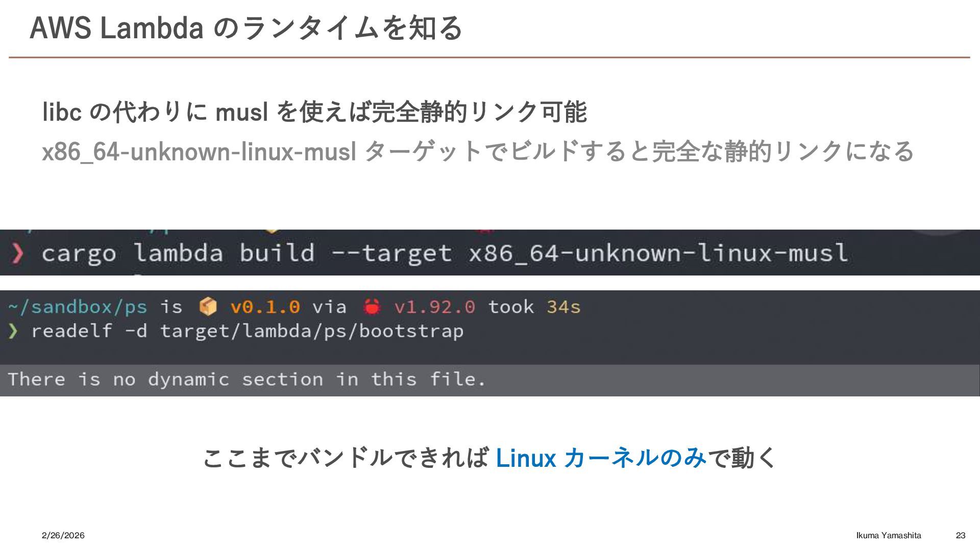
Task: Click 'There is no dynamic section' output line
Action: point(247,380)
